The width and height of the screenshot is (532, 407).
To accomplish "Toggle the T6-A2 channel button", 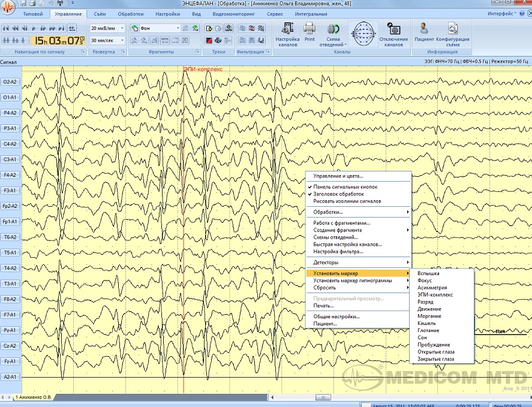I will click(10, 237).
